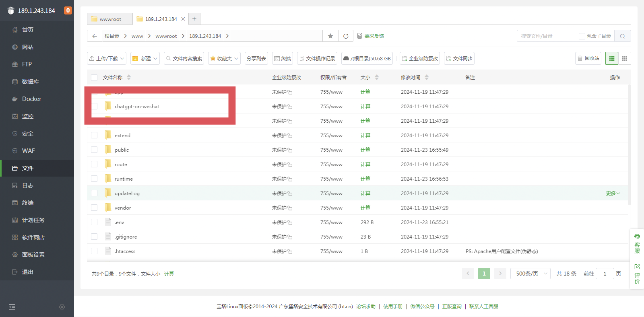
Task: Select page 1 in pagination
Action: pos(484,274)
